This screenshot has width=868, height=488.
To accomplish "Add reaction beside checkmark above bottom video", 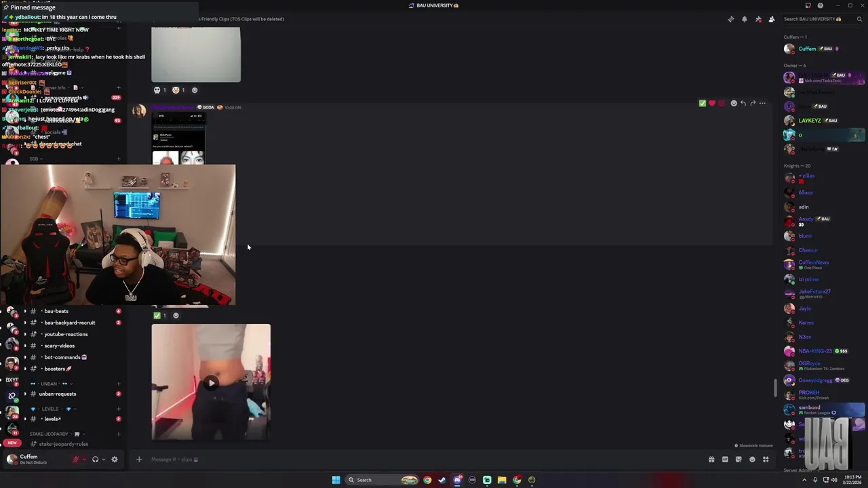I will (x=176, y=315).
